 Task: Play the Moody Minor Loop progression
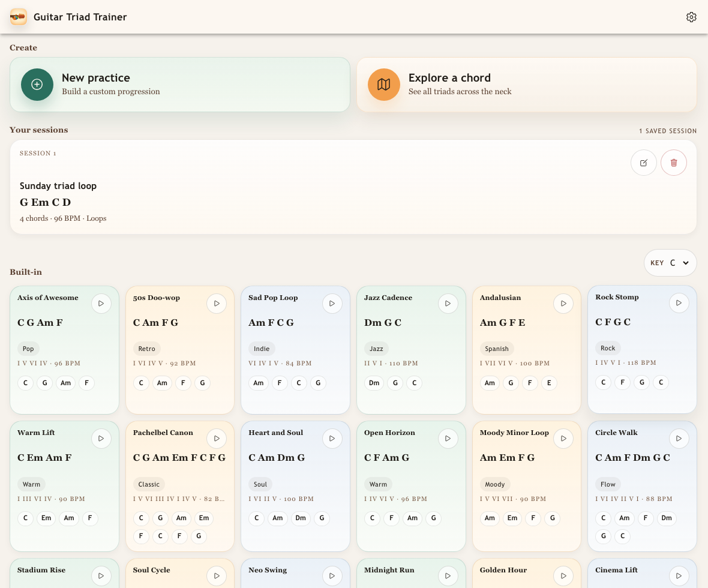[x=563, y=439]
